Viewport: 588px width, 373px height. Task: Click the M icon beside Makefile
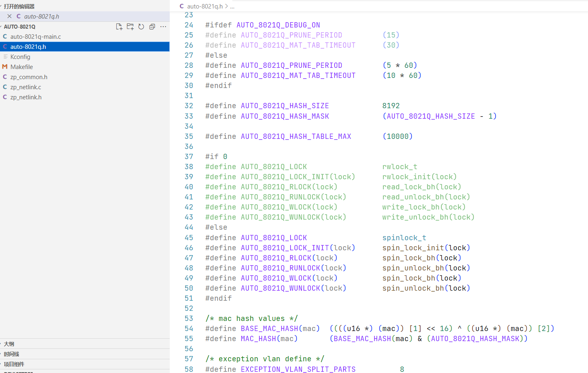tap(5, 67)
